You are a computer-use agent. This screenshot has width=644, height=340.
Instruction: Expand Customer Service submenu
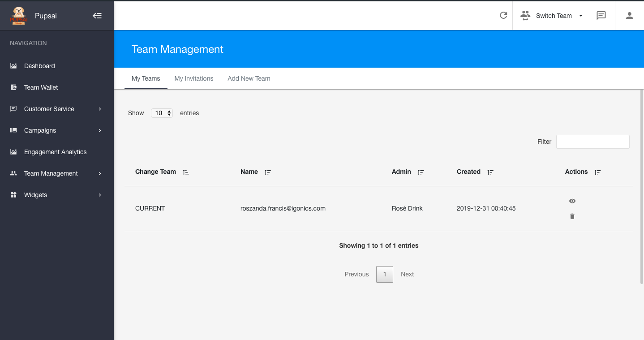[56, 109]
